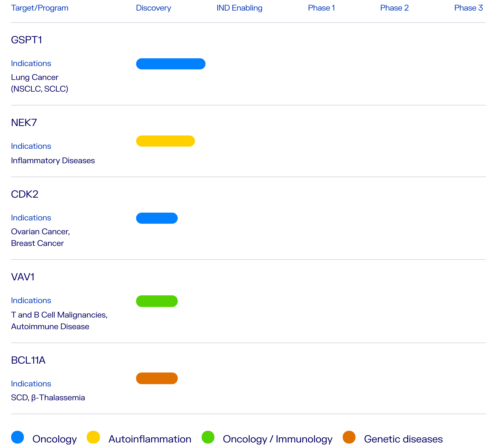
Task: Click the blue Oncology legend dot
Action: pos(17,437)
